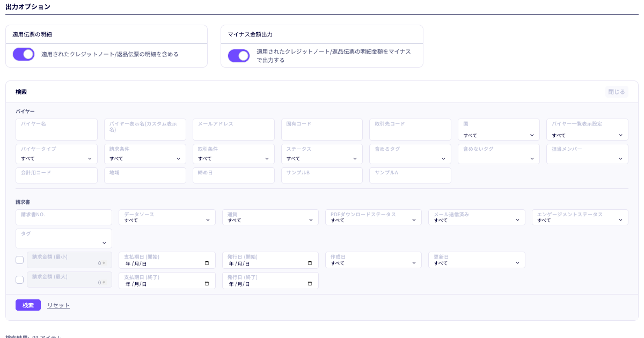Click the 発行日 (終了) date field
Screen dimensions: 644x338
[x=270, y=281]
